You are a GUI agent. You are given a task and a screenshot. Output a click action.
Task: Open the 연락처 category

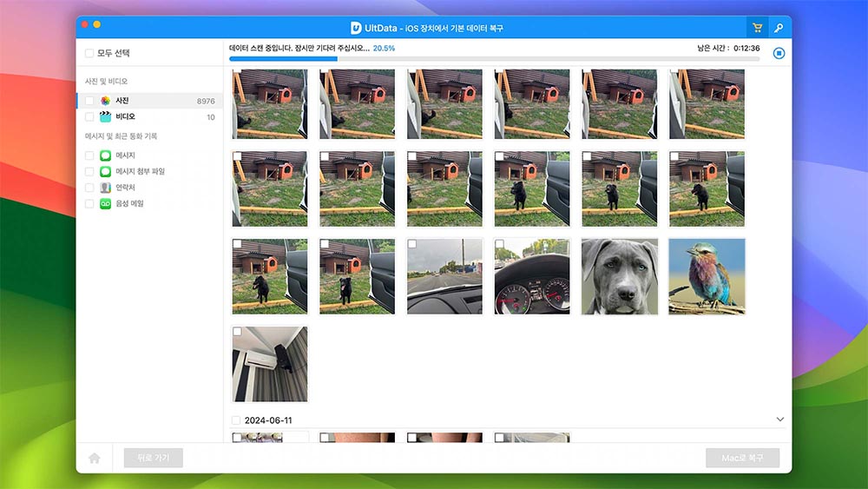click(x=125, y=188)
